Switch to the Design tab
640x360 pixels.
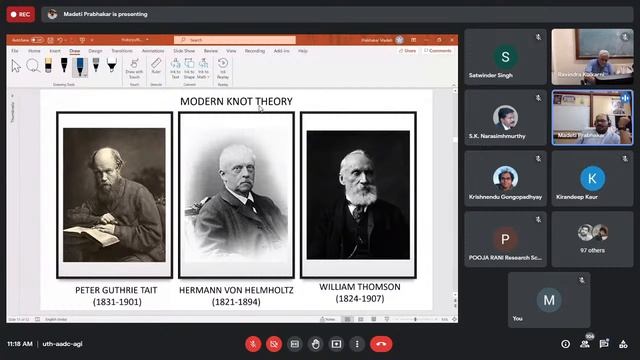click(95, 51)
